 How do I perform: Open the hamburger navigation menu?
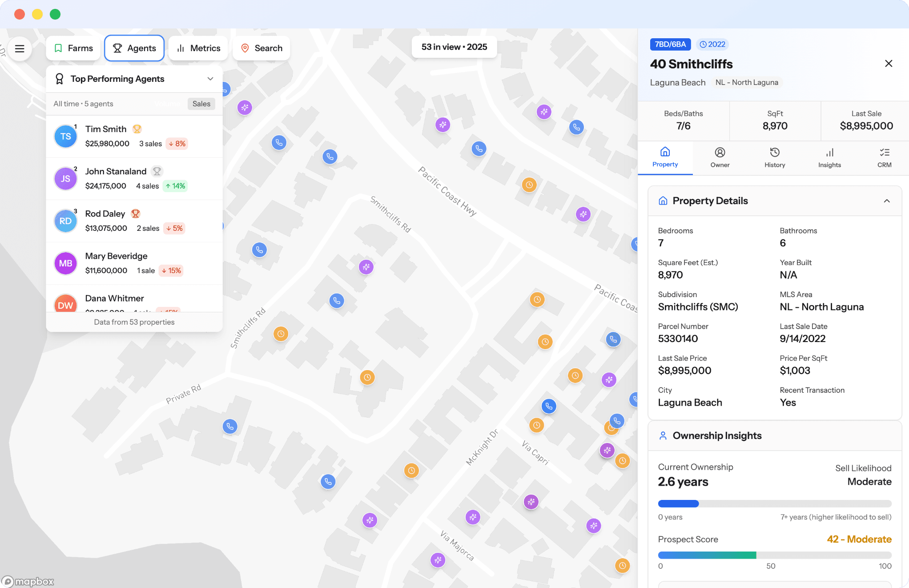point(20,48)
